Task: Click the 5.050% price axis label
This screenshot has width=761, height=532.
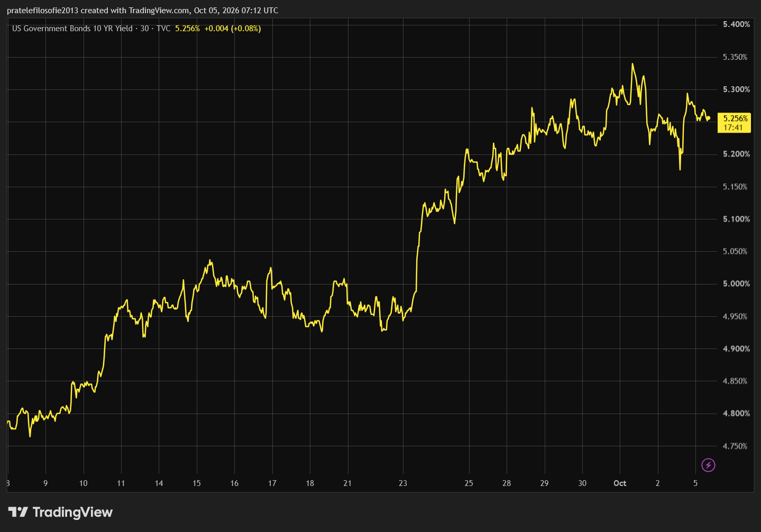Action: [736, 251]
